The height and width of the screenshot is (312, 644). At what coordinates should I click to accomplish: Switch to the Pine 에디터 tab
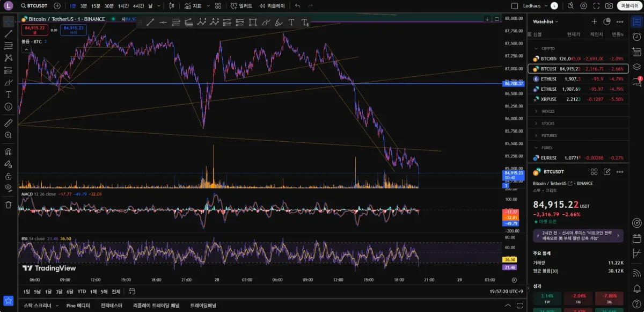coord(78,305)
